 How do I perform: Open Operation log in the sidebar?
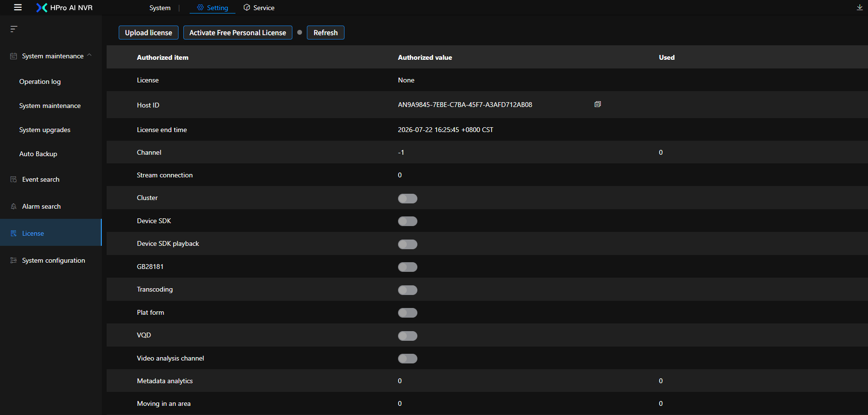(40, 81)
